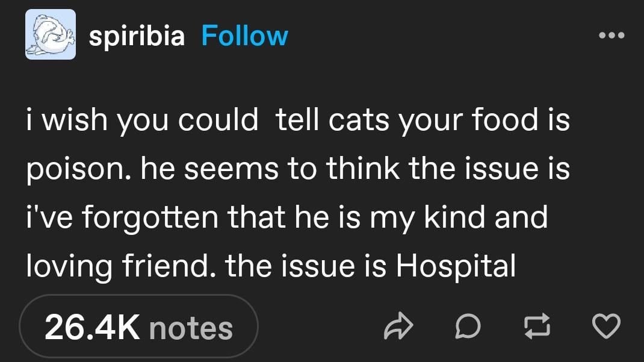Screen dimensions: 644x362
Task: Toggle the reblog control for this post
Action: click(537, 326)
